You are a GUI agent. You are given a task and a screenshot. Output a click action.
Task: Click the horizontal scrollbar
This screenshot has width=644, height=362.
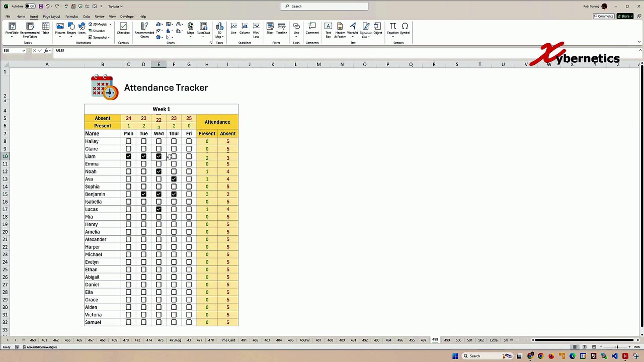coord(585,340)
